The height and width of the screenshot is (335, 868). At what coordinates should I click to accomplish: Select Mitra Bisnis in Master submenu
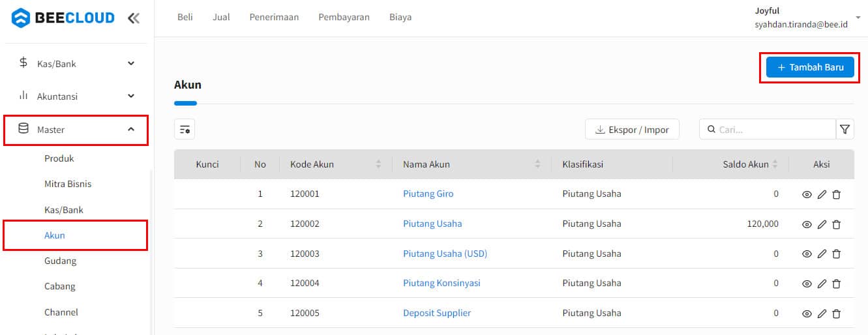68,184
